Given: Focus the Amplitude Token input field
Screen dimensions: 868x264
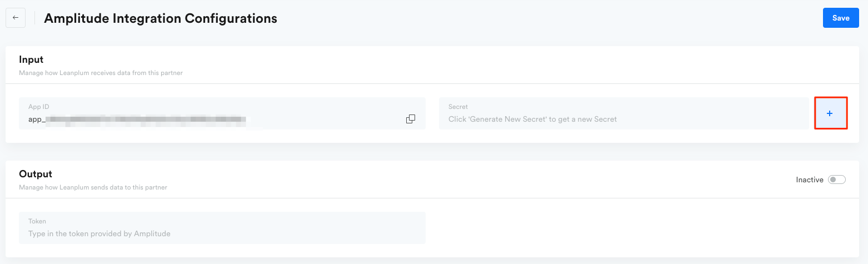Looking at the screenshot, I should [222, 228].
